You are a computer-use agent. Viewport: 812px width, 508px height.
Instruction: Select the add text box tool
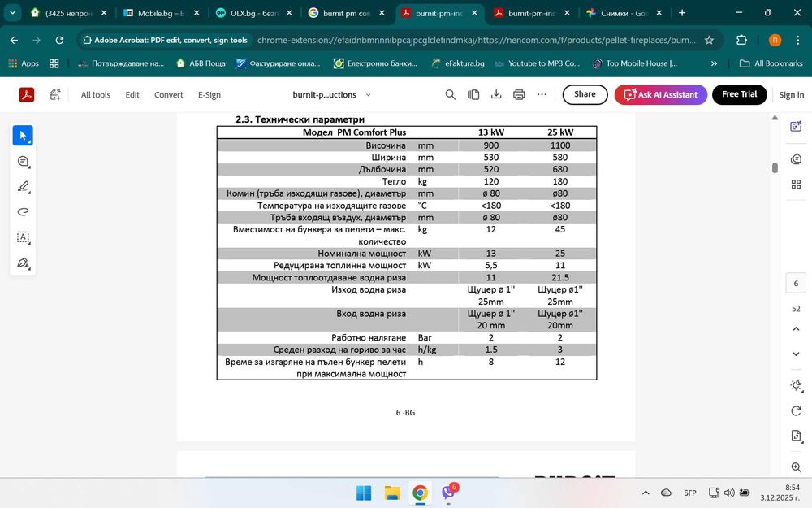pos(23,237)
